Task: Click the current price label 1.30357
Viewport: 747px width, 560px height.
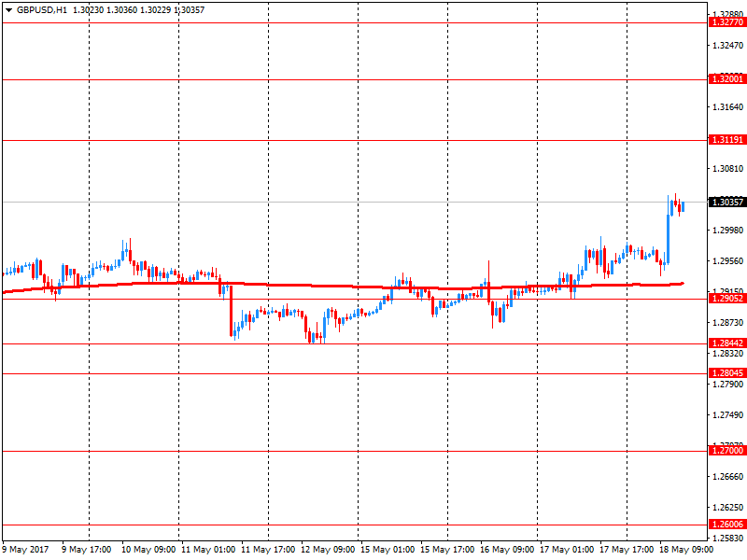Action: tap(727, 203)
